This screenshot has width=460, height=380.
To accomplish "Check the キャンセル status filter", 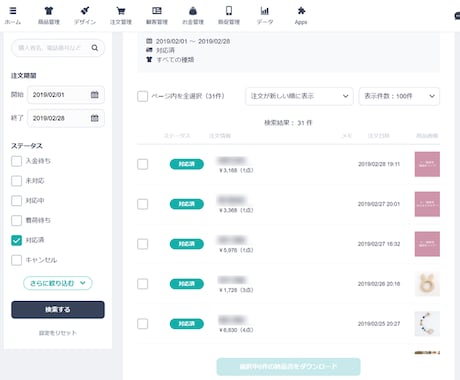I will pyautogui.click(x=16, y=260).
